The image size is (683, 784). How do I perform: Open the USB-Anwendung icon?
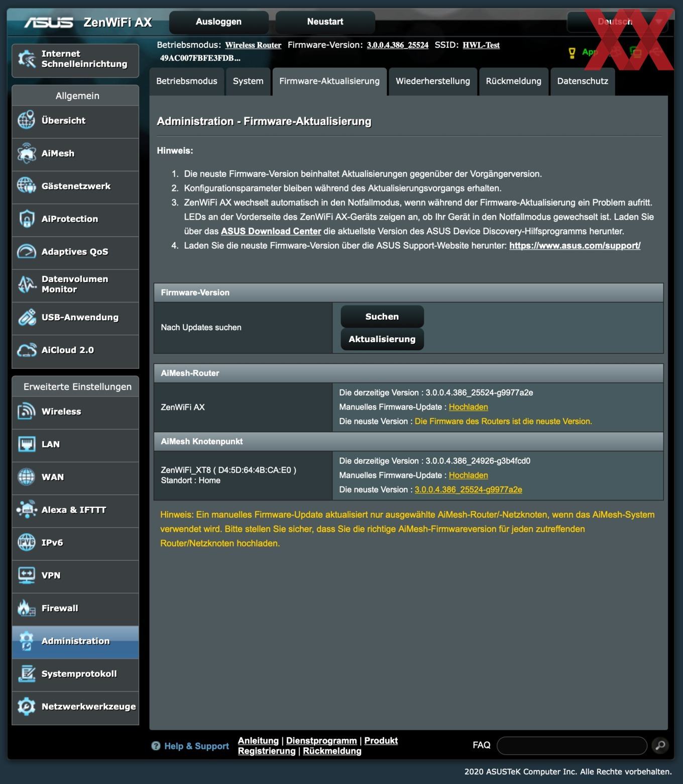click(27, 317)
